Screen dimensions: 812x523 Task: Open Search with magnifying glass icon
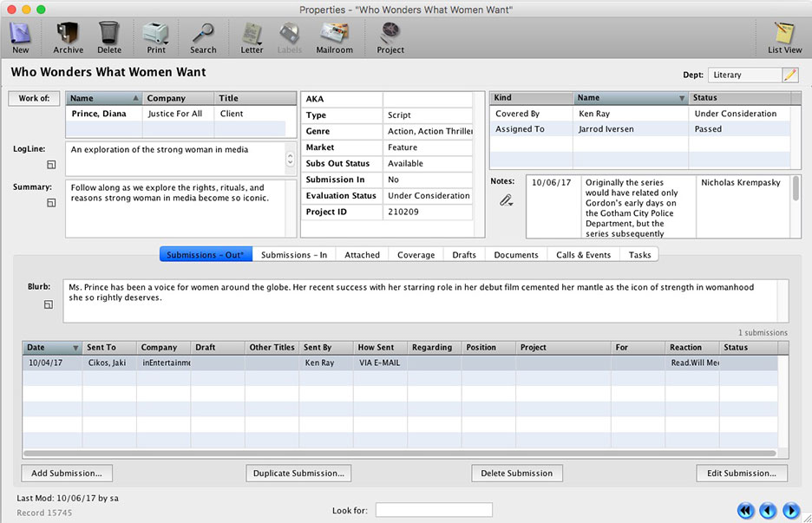(203, 38)
